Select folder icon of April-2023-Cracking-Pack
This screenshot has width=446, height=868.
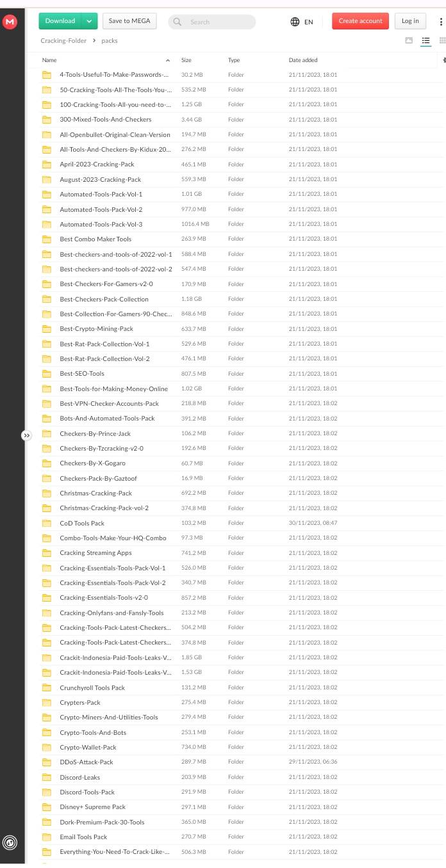coord(47,165)
